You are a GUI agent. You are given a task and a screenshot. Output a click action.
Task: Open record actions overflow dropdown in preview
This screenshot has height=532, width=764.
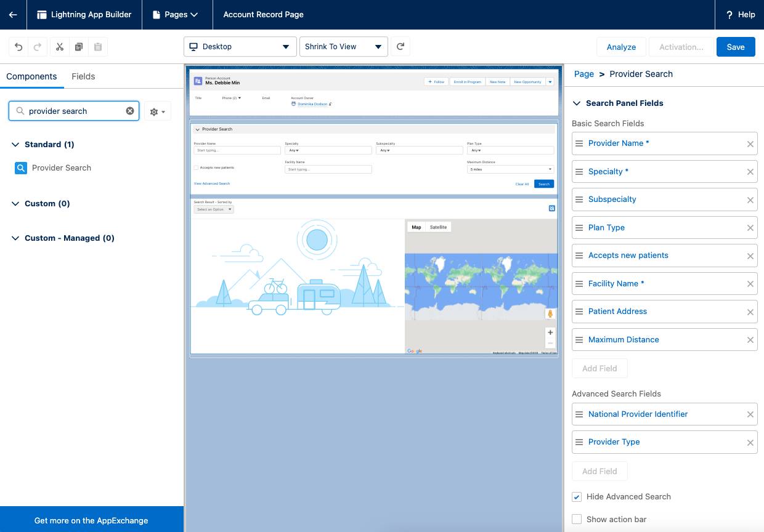[x=550, y=81]
